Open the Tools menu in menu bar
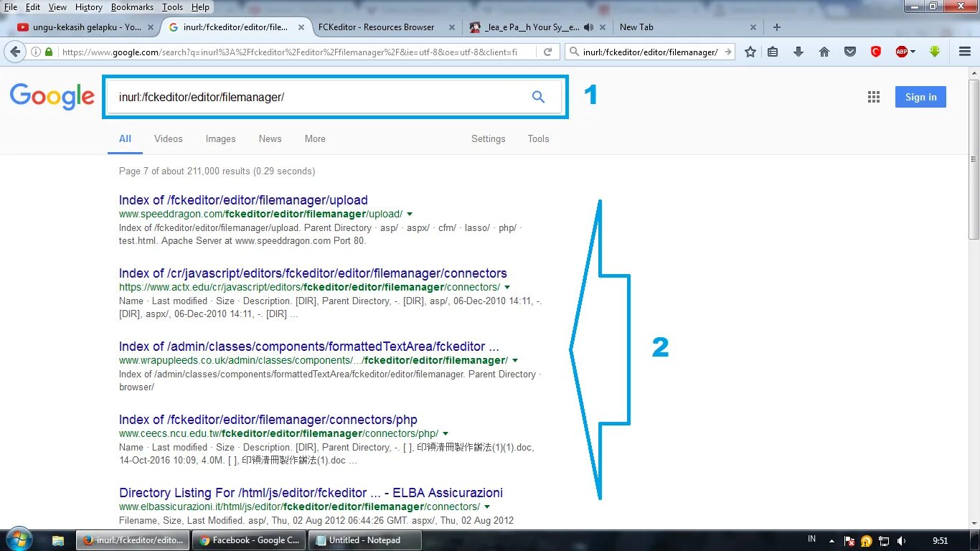Screen dimensions: 980x551 tap(172, 7)
